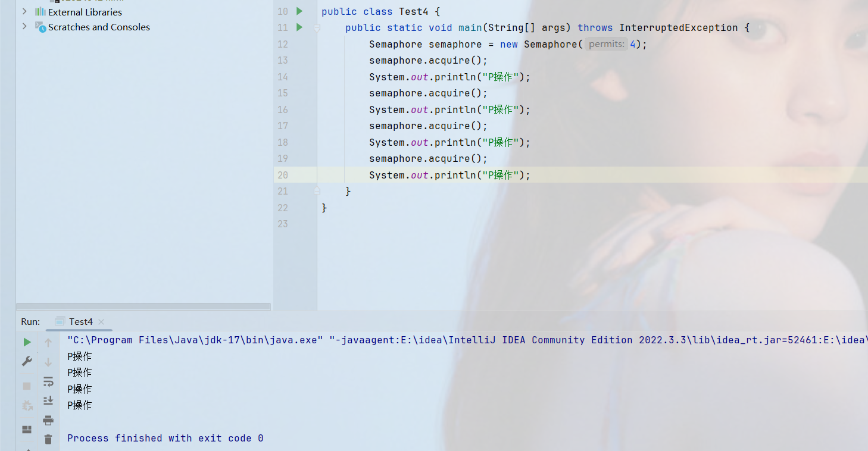Click 'new Semaphore(' on line 12

click(542, 44)
